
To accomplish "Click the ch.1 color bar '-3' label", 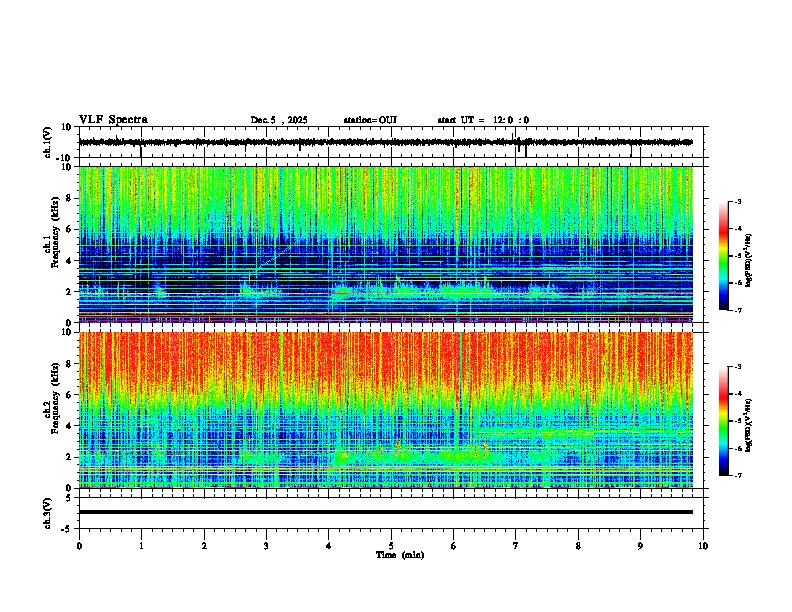I will click(x=737, y=201).
